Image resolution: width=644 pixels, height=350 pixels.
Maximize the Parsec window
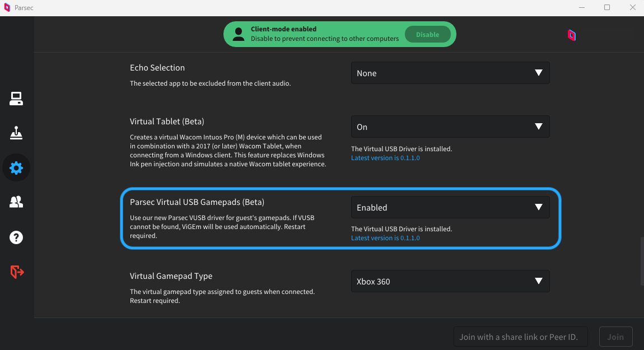point(607,7)
